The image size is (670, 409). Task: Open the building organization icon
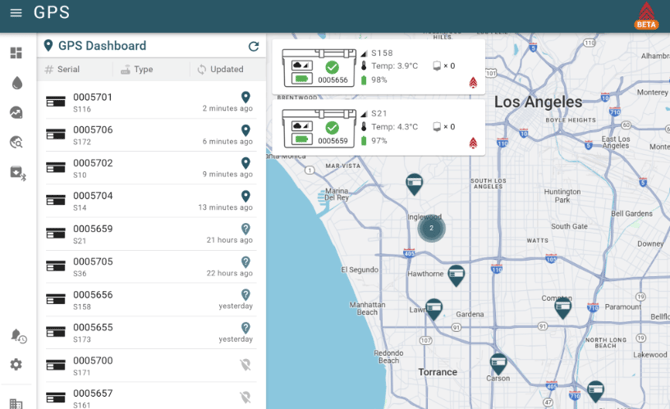click(x=16, y=404)
